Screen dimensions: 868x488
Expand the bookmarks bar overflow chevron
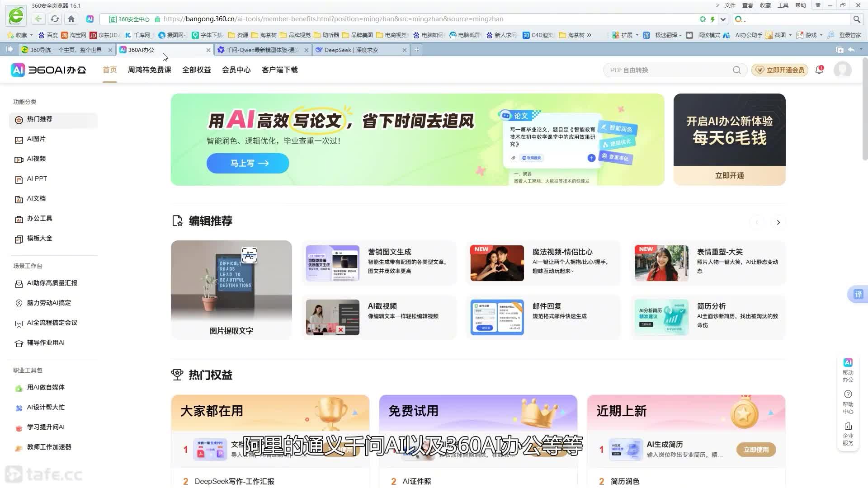[589, 35]
